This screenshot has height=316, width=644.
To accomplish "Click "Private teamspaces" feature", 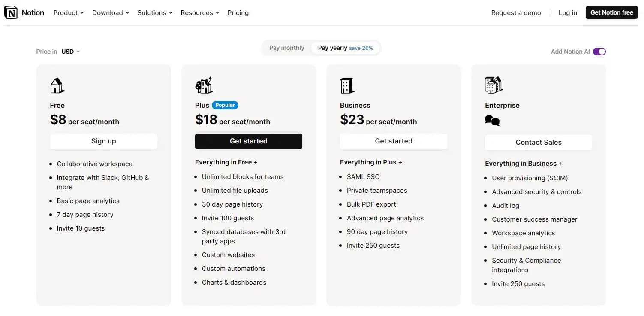I will [x=377, y=191].
